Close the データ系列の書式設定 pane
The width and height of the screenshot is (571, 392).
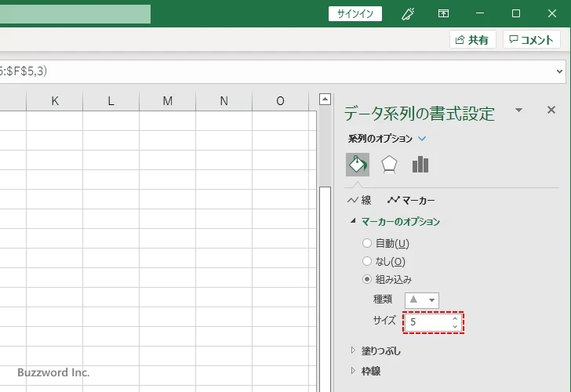[x=551, y=110]
